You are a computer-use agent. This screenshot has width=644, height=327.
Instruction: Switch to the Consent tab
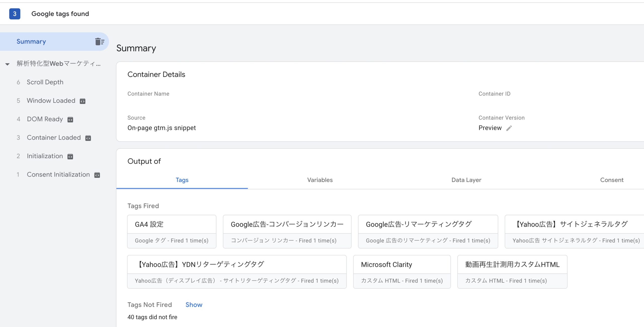(x=612, y=180)
